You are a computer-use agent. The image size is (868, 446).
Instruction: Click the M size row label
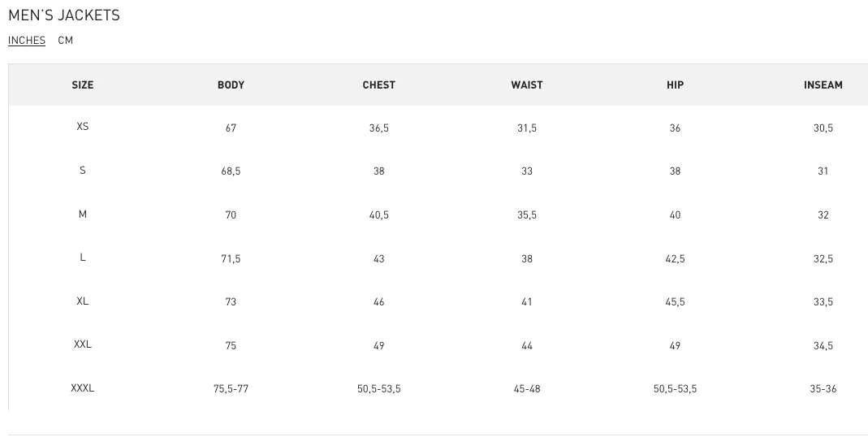[x=83, y=214]
